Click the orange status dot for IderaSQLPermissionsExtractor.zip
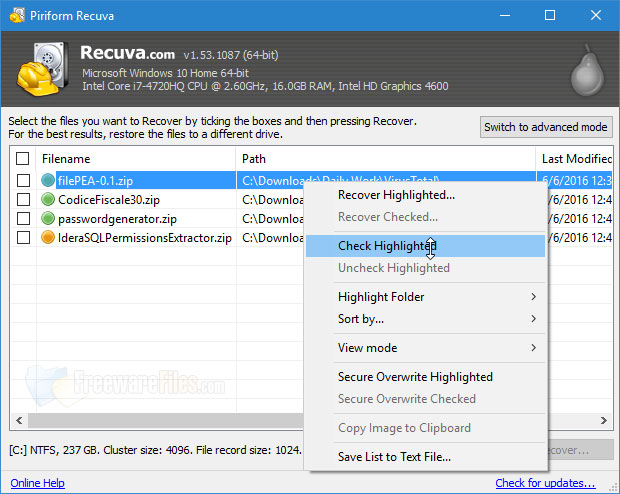Viewport: 620px width, 494px height. [x=48, y=237]
